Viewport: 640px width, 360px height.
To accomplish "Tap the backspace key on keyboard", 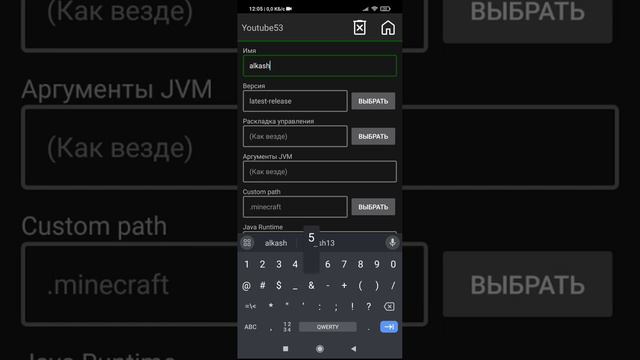I will coord(389,307).
